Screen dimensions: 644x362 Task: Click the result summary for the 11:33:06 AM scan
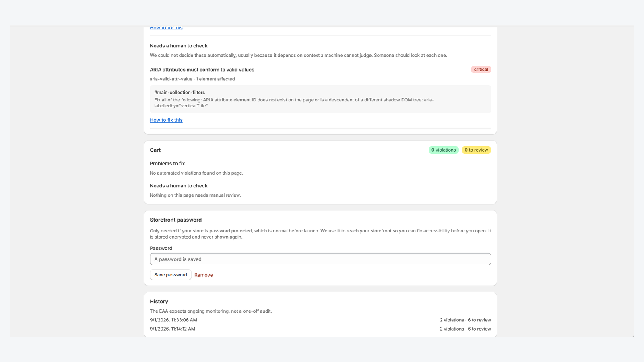(465, 320)
